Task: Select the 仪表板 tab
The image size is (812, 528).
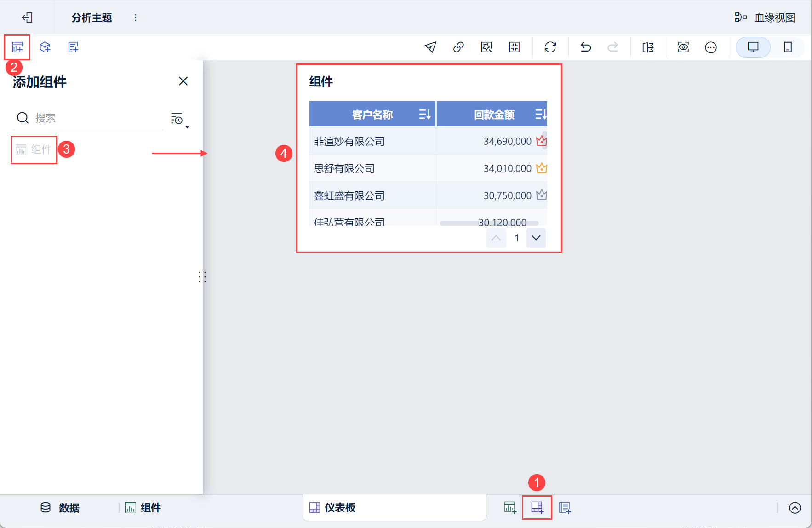Action: pos(395,507)
